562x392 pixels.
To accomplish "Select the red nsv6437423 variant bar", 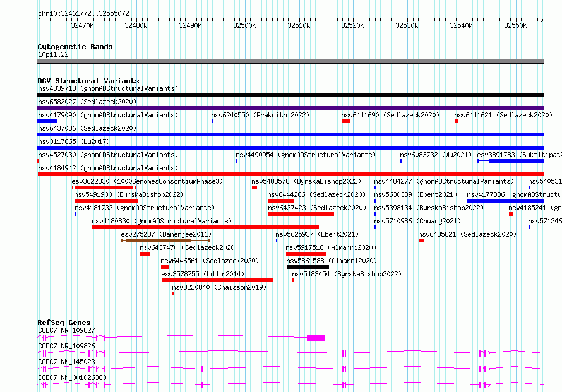I will (301, 214).
